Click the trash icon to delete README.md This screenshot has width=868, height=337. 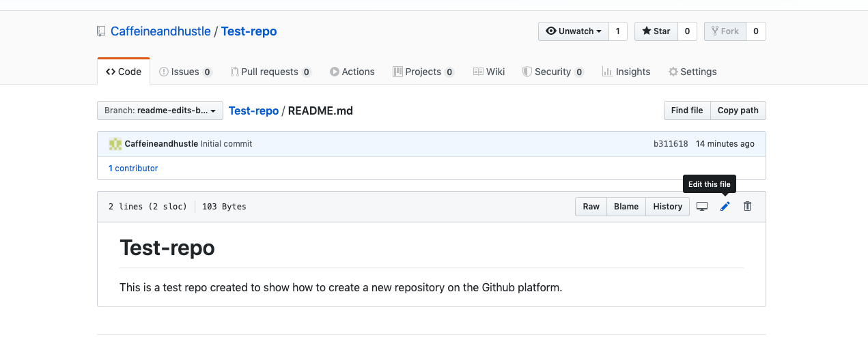click(747, 206)
